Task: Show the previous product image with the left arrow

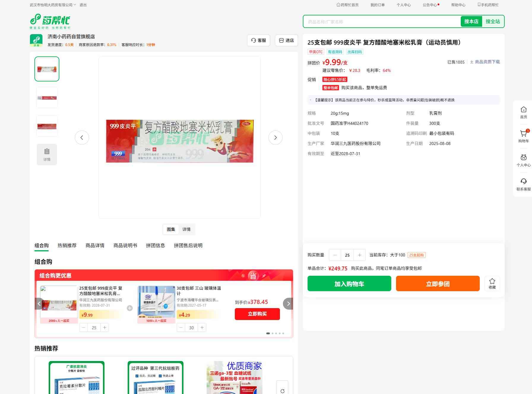Action: pyautogui.click(x=82, y=138)
